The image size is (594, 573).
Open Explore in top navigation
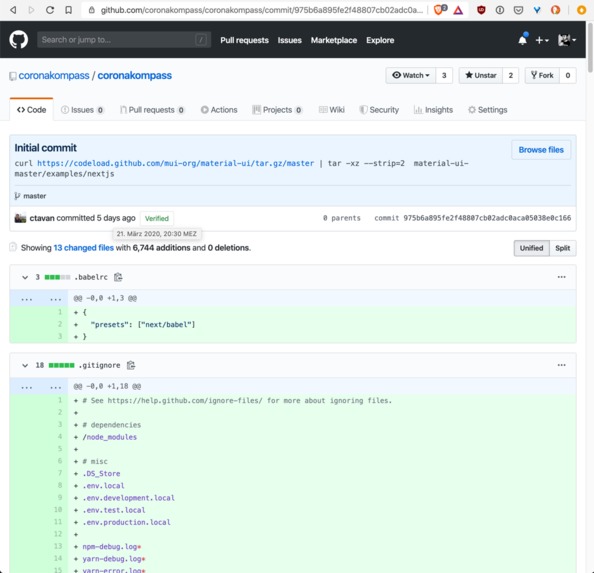click(x=380, y=40)
